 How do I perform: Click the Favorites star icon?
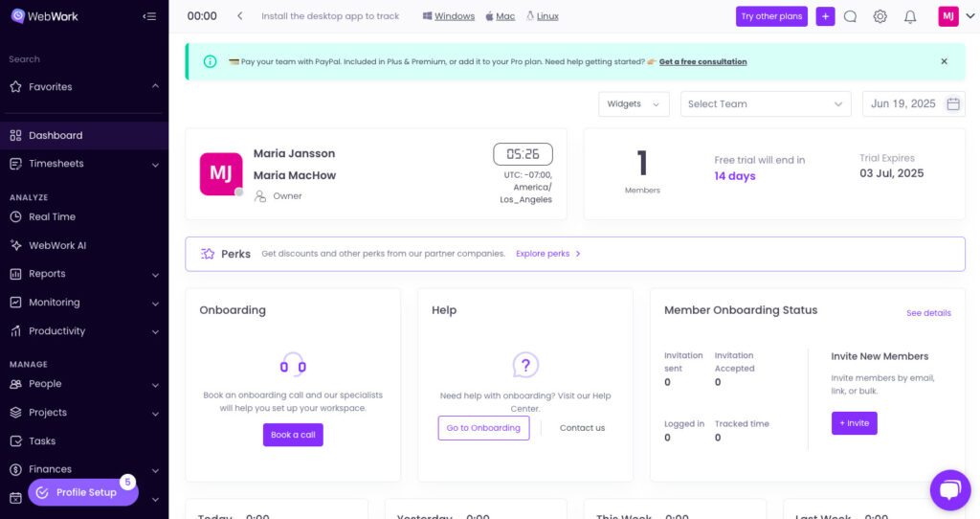(x=15, y=87)
